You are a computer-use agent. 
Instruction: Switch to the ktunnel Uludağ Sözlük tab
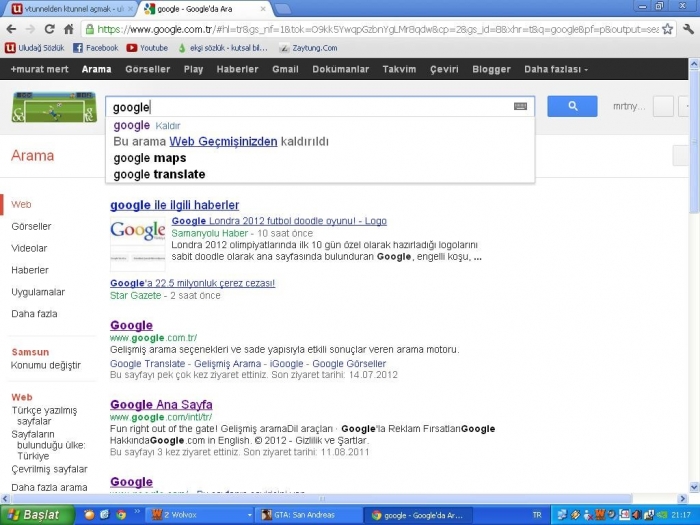pyautogui.click(x=69, y=8)
